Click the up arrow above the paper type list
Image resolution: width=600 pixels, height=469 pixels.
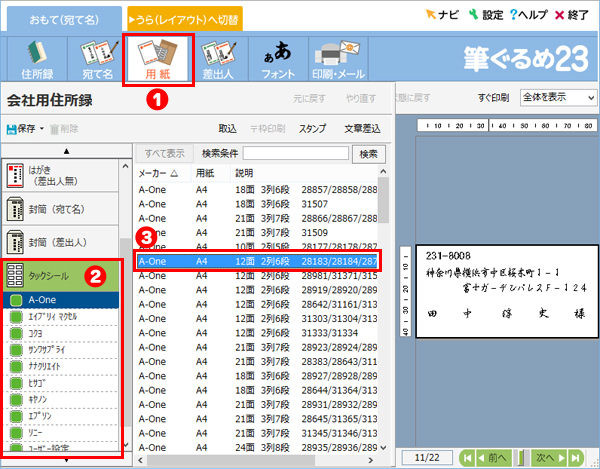(66, 151)
